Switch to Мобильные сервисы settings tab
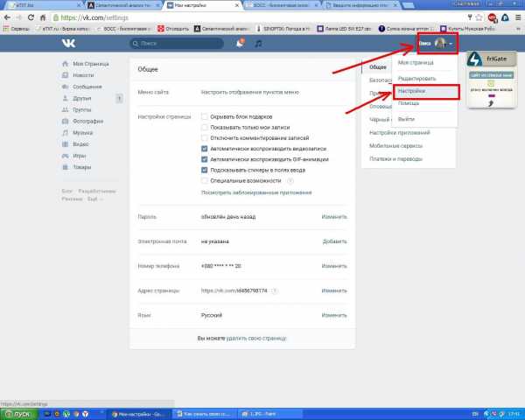The image size is (525, 420). click(395, 146)
